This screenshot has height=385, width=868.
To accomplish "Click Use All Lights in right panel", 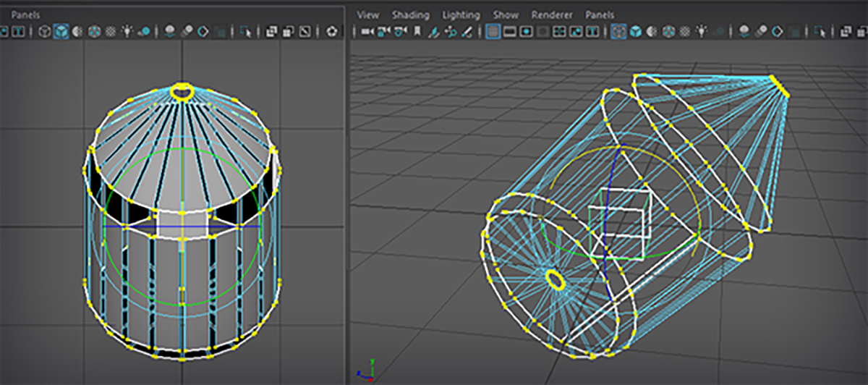I will (x=702, y=31).
